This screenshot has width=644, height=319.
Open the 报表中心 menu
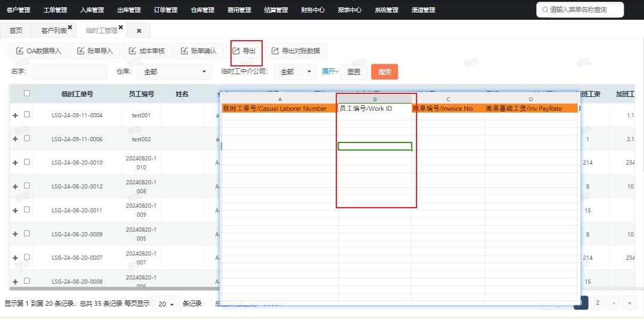coord(350,10)
